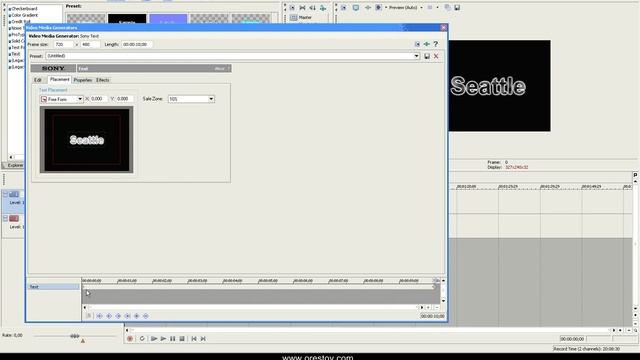
Task: Switch to the Edit tab
Action: pyautogui.click(x=38, y=80)
